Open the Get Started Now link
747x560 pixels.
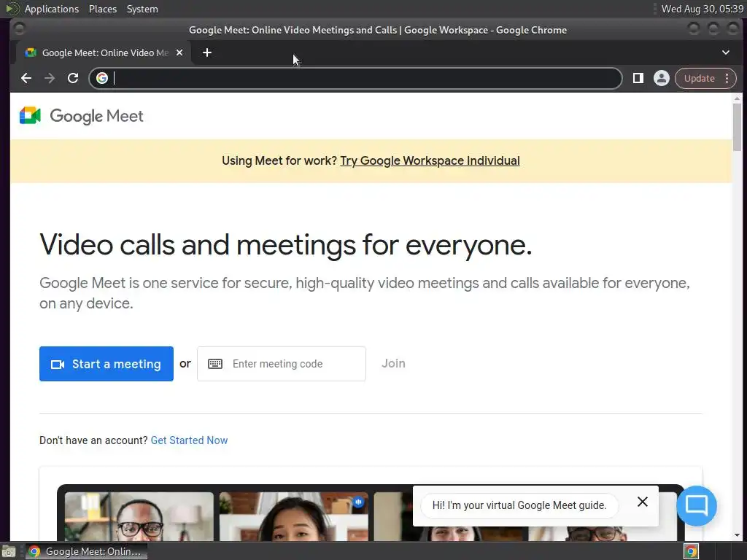coord(189,440)
